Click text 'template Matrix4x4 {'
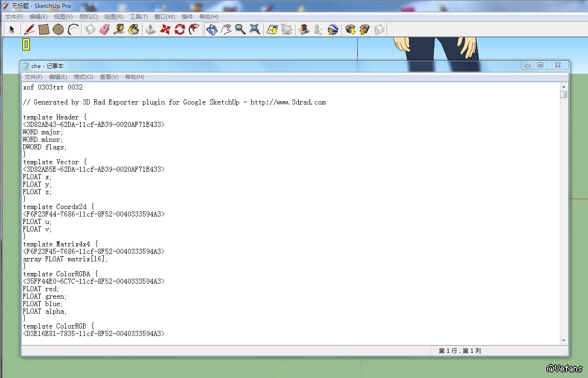Viewport: 588px width, 378px height. click(x=60, y=244)
